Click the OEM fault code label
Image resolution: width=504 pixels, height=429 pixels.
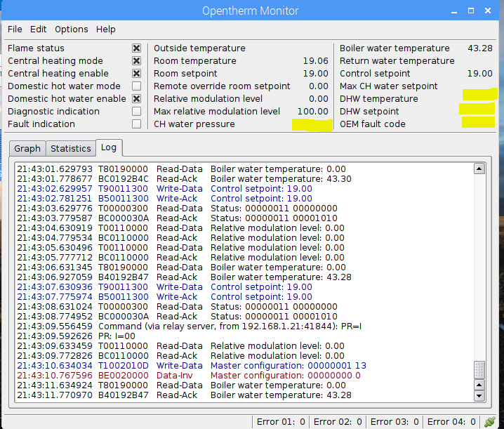(x=373, y=124)
